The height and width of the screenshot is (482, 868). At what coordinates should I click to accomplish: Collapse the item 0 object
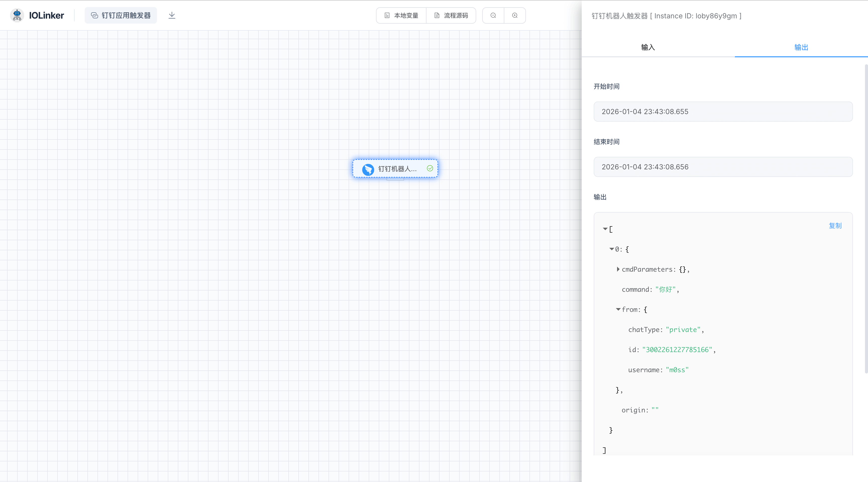pyautogui.click(x=612, y=249)
